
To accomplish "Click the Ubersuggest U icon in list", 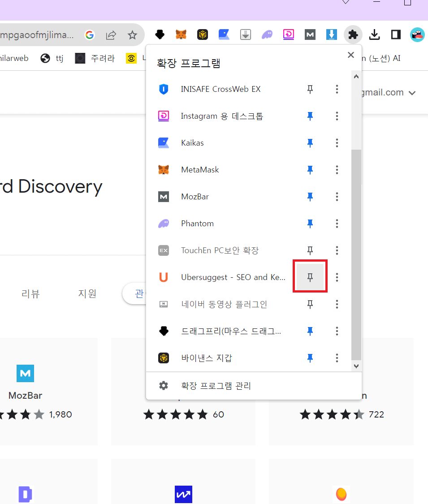I will coord(164,277).
